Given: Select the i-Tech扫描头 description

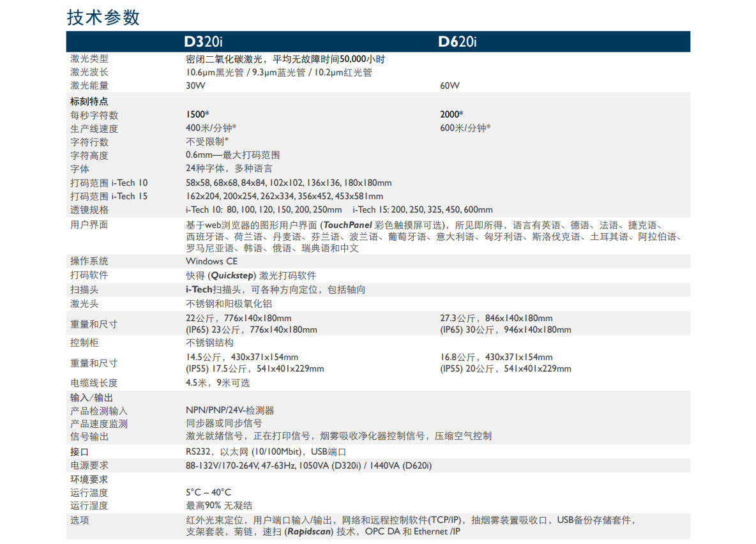Looking at the screenshot, I should click(x=275, y=289).
